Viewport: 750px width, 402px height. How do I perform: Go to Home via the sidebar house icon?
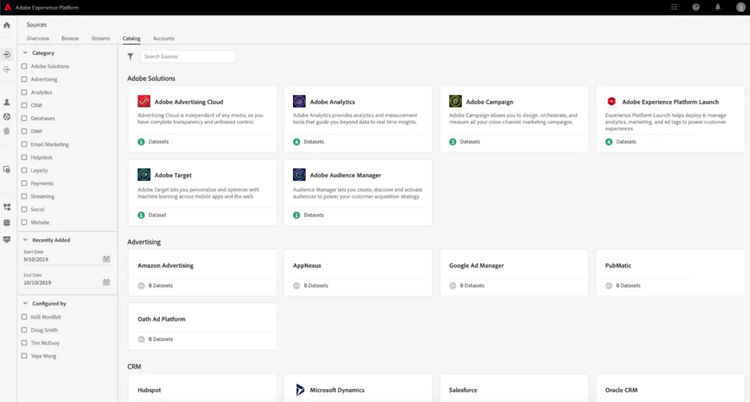[7, 25]
